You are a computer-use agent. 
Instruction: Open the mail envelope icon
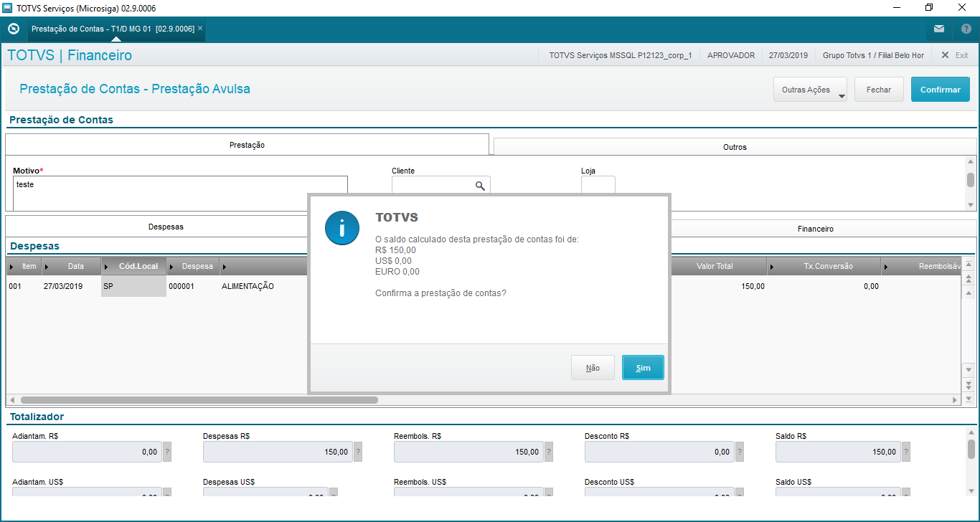pyautogui.click(x=939, y=29)
